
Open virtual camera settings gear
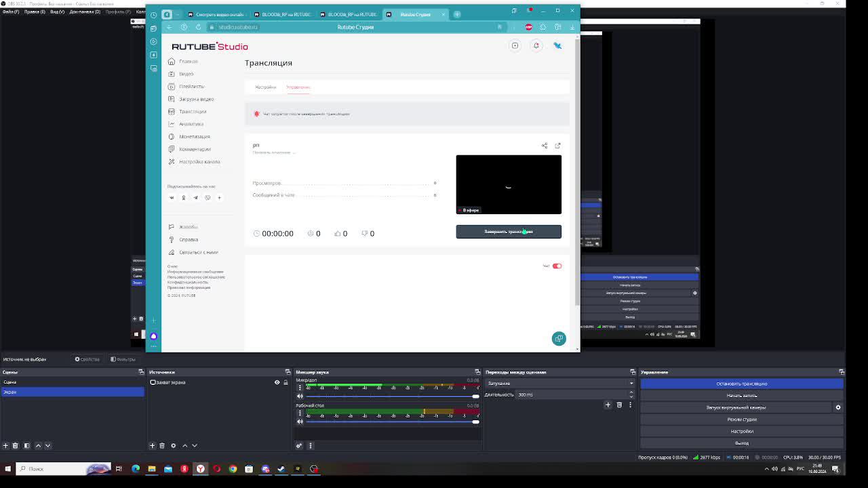[x=838, y=407]
